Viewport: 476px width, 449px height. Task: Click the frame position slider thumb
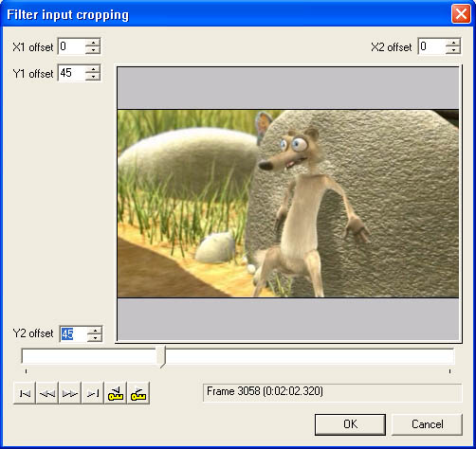pos(161,357)
